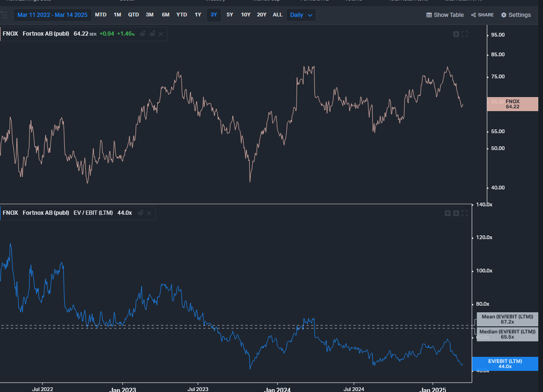Click the Median (EV/EBIT) 65.5x label
The height and width of the screenshot is (392, 543).
[507, 334]
